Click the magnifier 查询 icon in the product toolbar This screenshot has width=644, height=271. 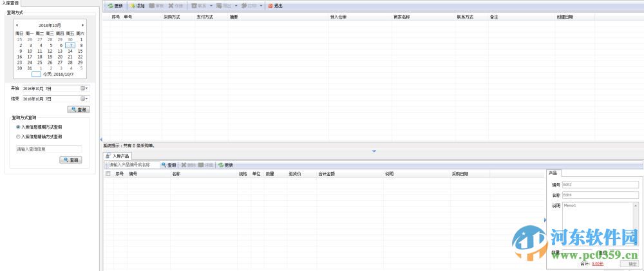point(164,165)
